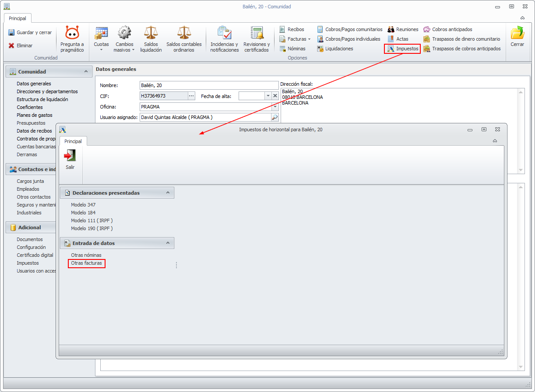This screenshot has width=535, height=392.
Task: Select Principal tab in Impuestos window
Action: [x=73, y=141]
